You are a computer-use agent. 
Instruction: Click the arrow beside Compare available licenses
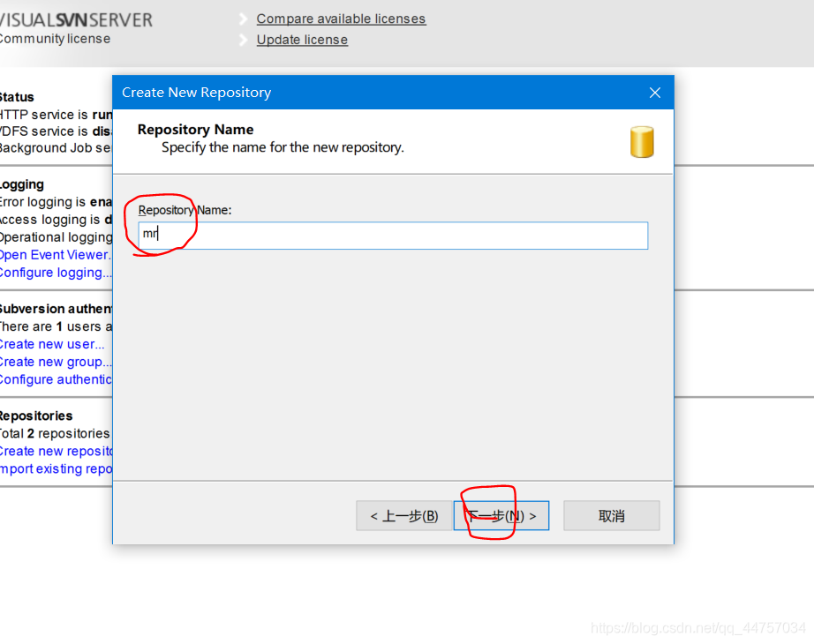click(x=243, y=19)
